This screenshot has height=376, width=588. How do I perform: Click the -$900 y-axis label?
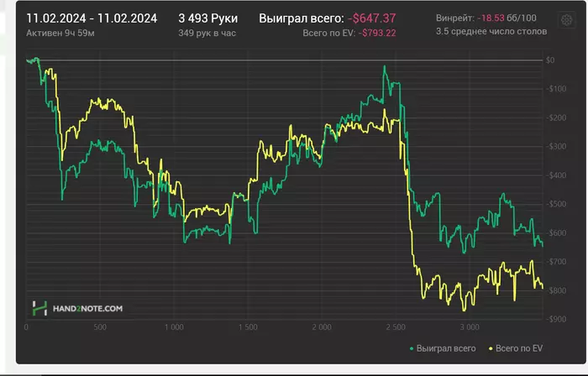(x=556, y=319)
